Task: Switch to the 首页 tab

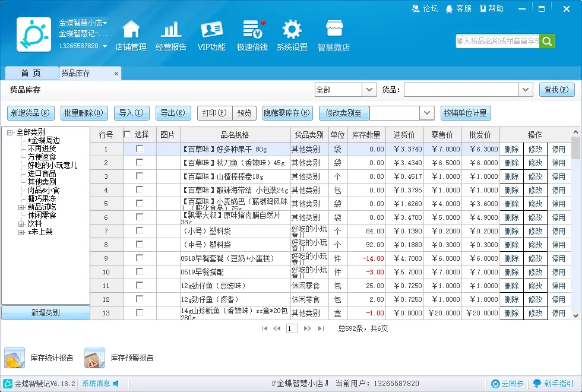Action: coord(31,73)
